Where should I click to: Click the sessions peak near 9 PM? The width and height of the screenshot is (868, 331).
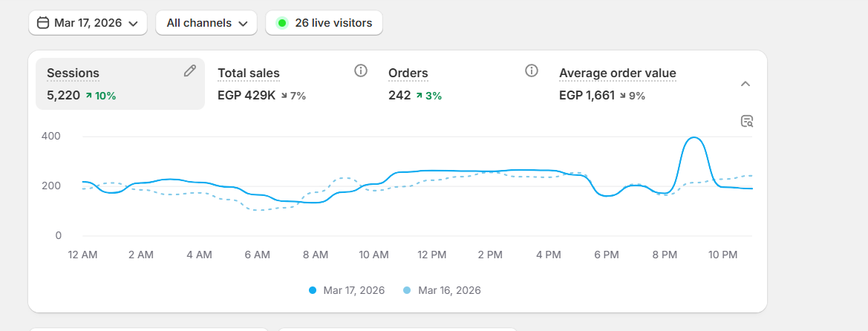point(694,138)
